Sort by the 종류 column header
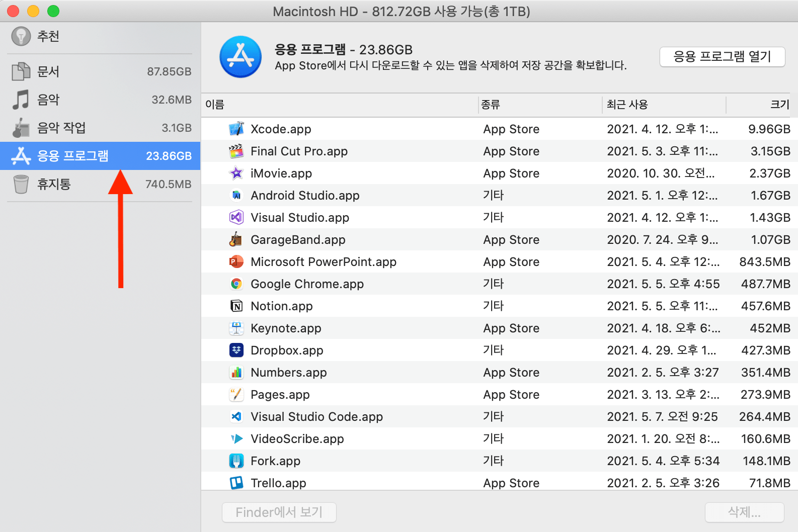The height and width of the screenshot is (532, 798). (491, 105)
